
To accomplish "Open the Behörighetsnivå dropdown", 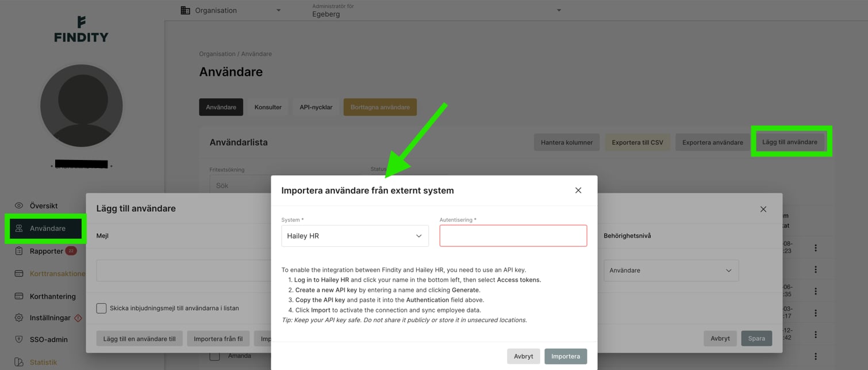I will coord(671,270).
